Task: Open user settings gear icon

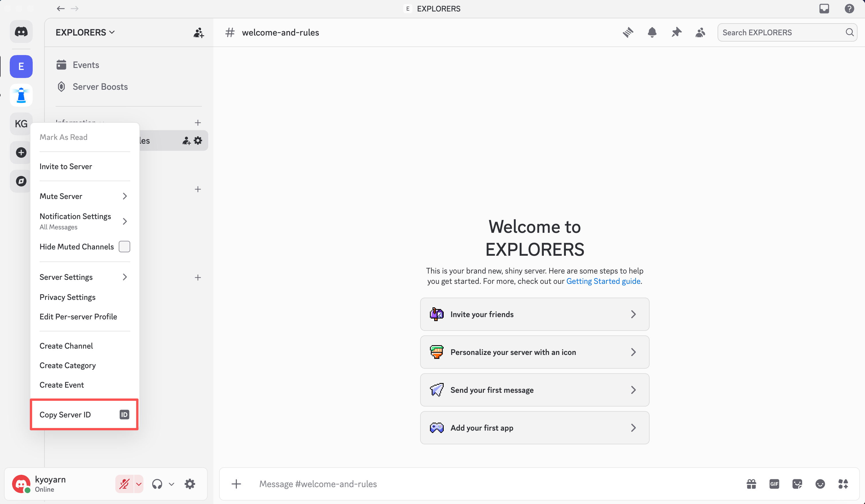Action: pyautogui.click(x=190, y=484)
